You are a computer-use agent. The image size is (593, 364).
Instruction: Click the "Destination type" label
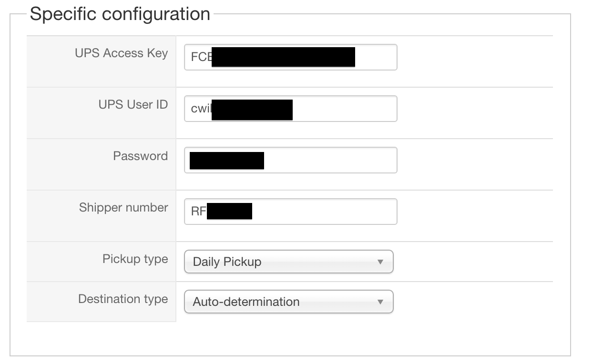point(123,299)
